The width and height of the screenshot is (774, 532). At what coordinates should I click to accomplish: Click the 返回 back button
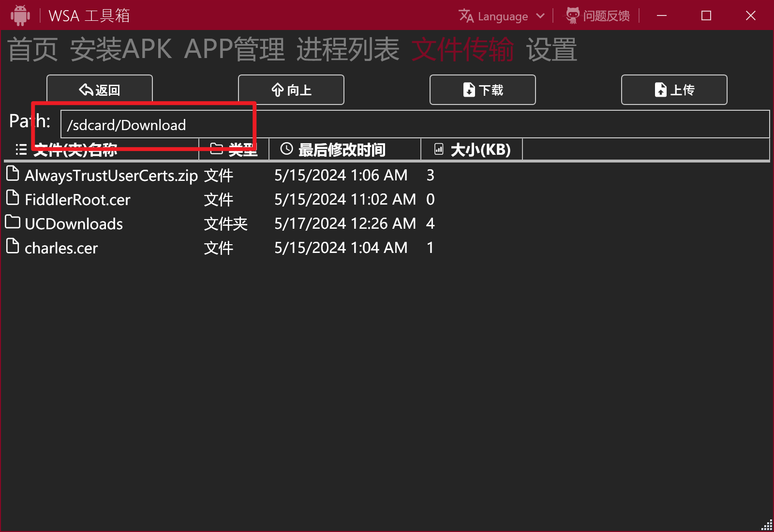(100, 89)
